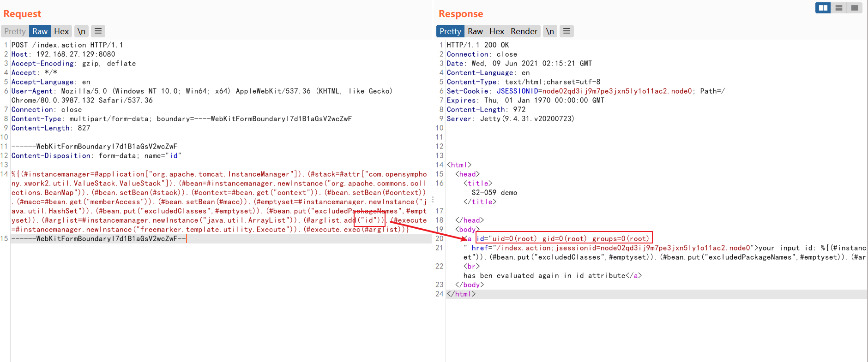Image resolution: width=868 pixels, height=362 pixels.
Task: Click 'Accept-Encoding: gzip, deflate' header line
Action: point(74,63)
